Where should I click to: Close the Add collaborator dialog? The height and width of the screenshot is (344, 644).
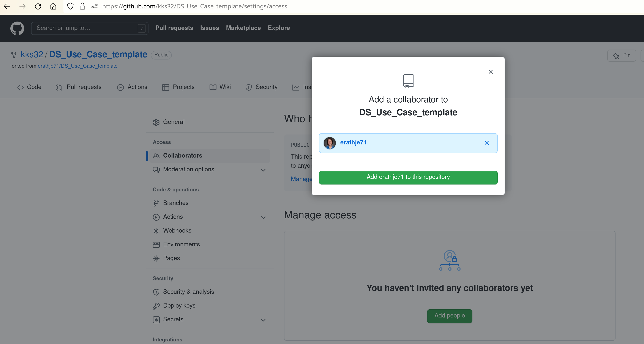coord(491,72)
